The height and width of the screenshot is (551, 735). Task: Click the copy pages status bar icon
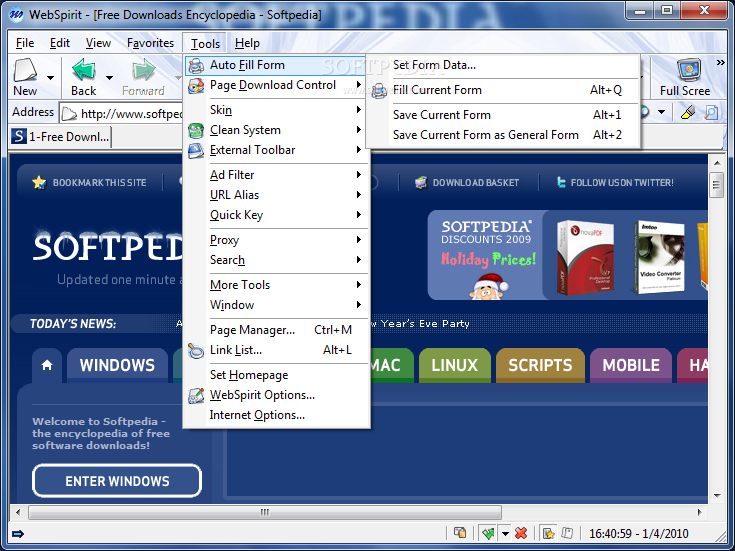click(x=460, y=533)
